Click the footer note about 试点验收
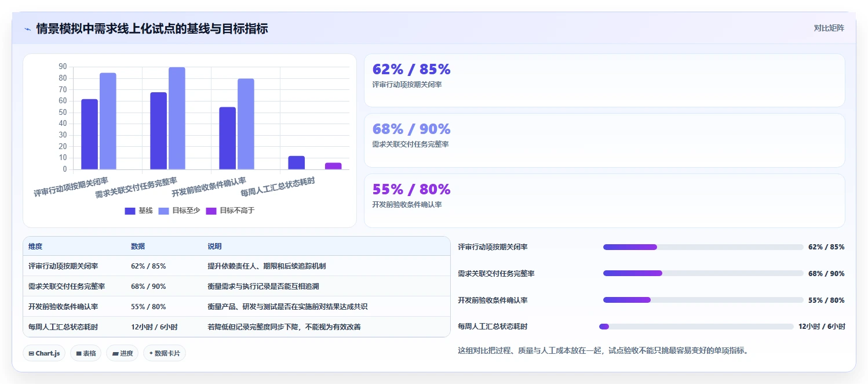The width and height of the screenshot is (868, 384). coord(603,350)
